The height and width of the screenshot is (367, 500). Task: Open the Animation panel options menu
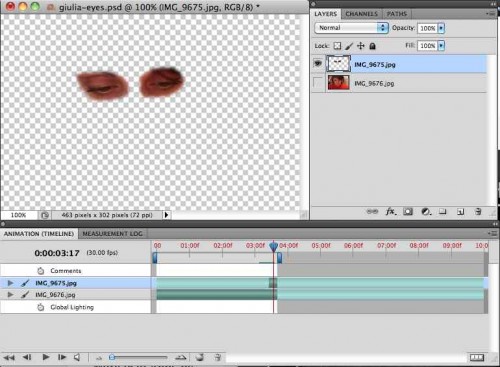click(x=493, y=233)
